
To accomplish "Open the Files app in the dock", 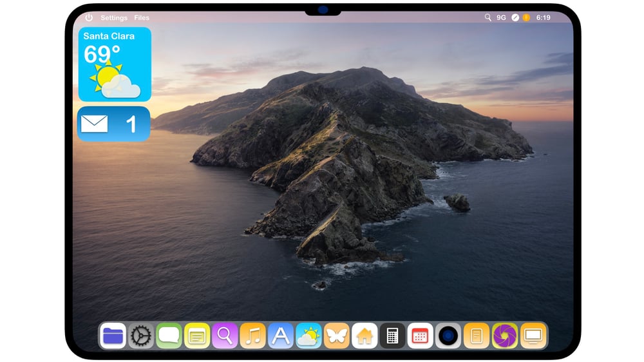I will tap(113, 336).
